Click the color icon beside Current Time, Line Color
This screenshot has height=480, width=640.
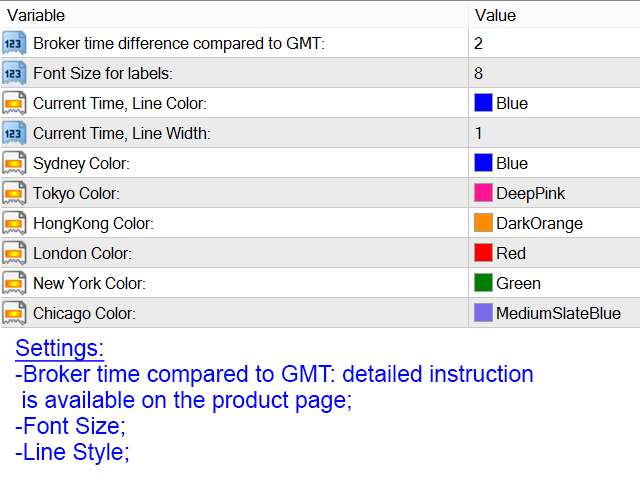pyautogui.click(x=14, y=103)
